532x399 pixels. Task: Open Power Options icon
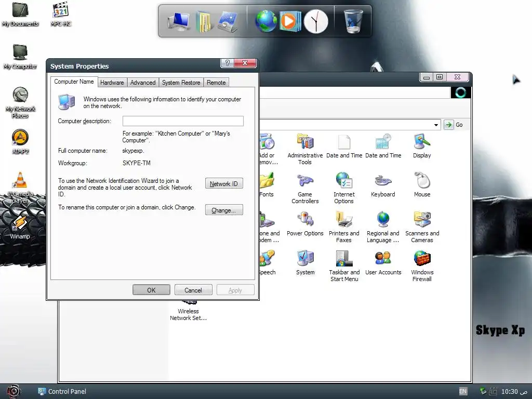(x=305, y=224)
